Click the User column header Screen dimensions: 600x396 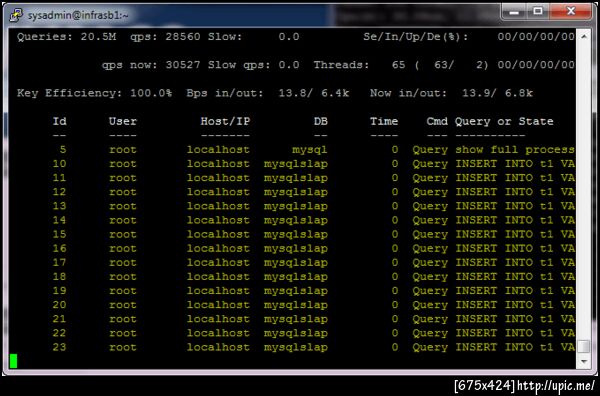(x=122, y=121)
